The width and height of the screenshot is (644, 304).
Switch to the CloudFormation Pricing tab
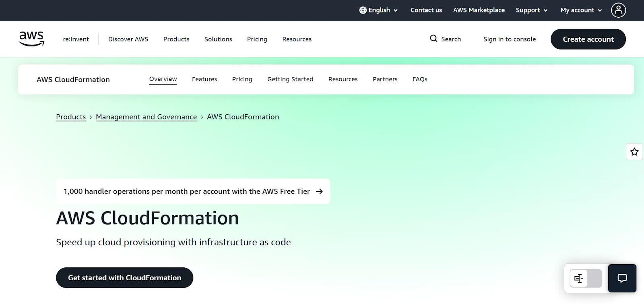coord(242,79)
